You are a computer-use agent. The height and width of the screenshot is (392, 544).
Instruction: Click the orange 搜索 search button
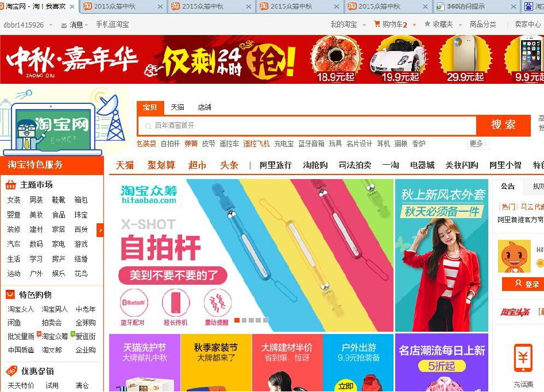point(503,125)
